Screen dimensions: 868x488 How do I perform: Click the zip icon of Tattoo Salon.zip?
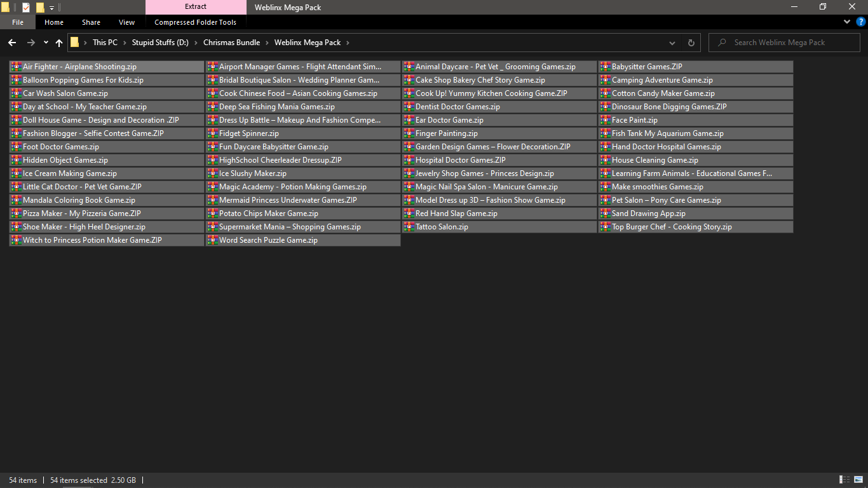[x=409, y=227]
